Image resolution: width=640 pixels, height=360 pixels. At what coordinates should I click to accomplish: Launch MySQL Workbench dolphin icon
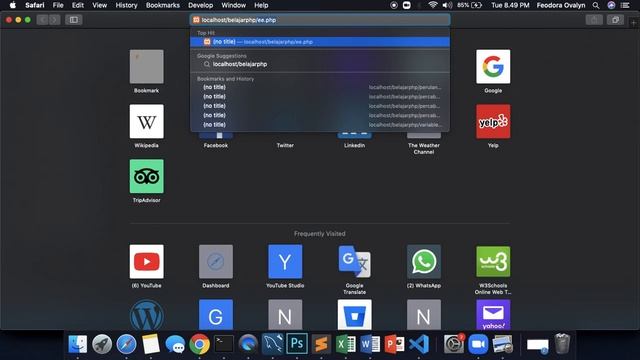pos(272,344)
